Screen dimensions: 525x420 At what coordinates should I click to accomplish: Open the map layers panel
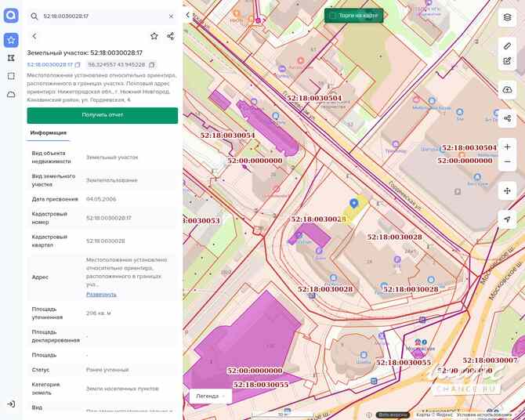507,17
